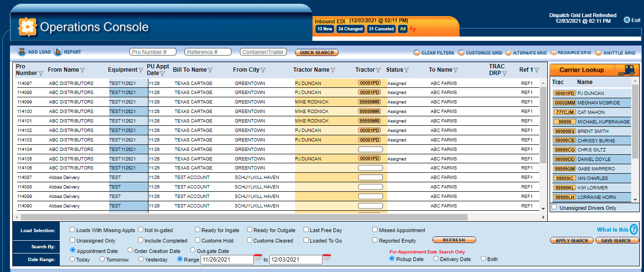Show All inbound EDI items

[403, 29]
